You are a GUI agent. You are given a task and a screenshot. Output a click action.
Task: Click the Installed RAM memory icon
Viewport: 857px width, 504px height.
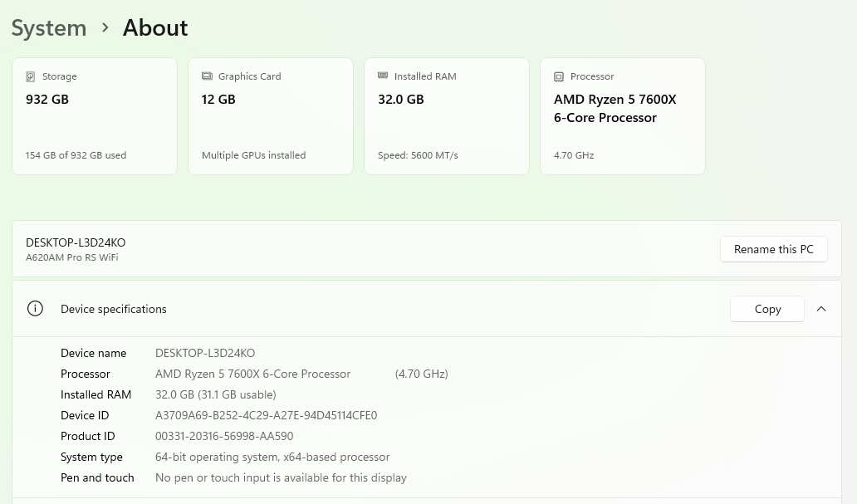click(383, 76)
